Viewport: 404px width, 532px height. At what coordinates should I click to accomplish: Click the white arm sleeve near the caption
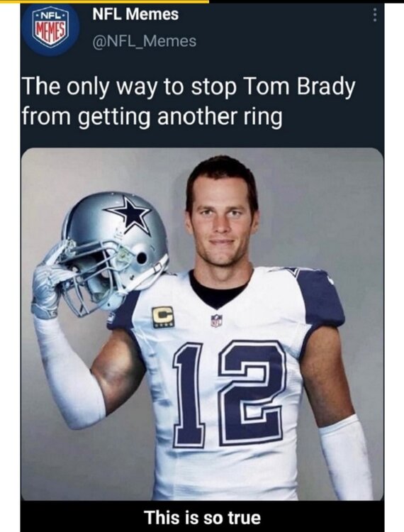[346, 458]
